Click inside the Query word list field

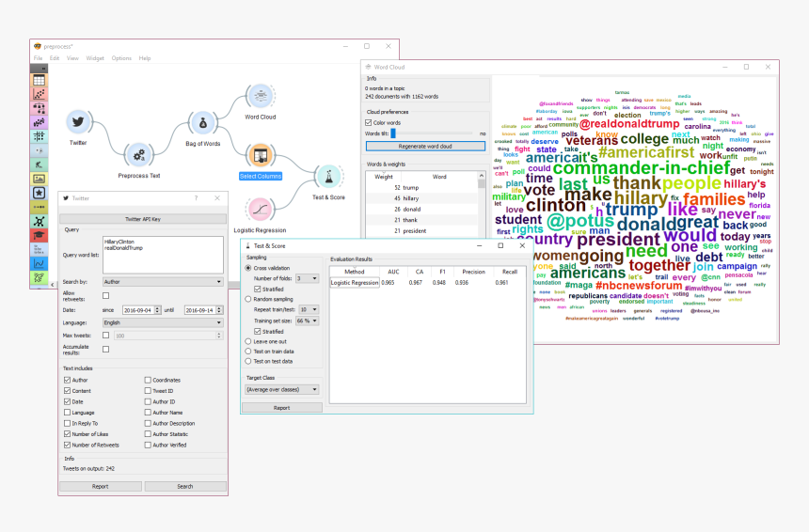coord(163,255)
